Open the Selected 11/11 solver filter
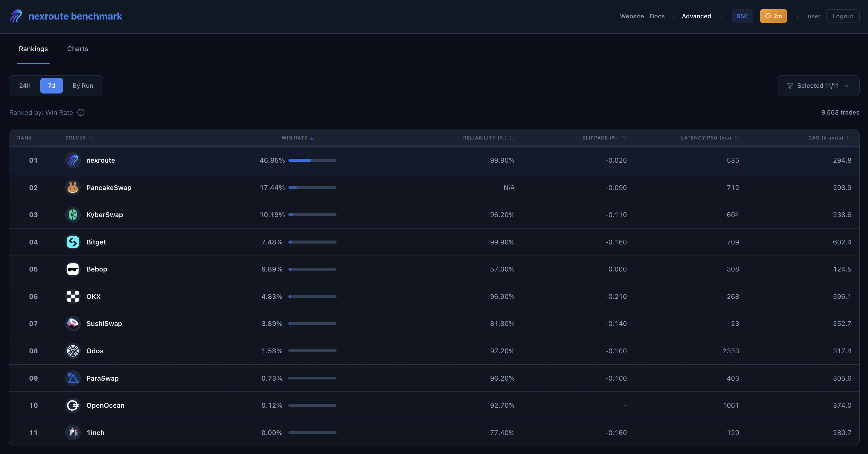The image size is (868, 454). 818,86
